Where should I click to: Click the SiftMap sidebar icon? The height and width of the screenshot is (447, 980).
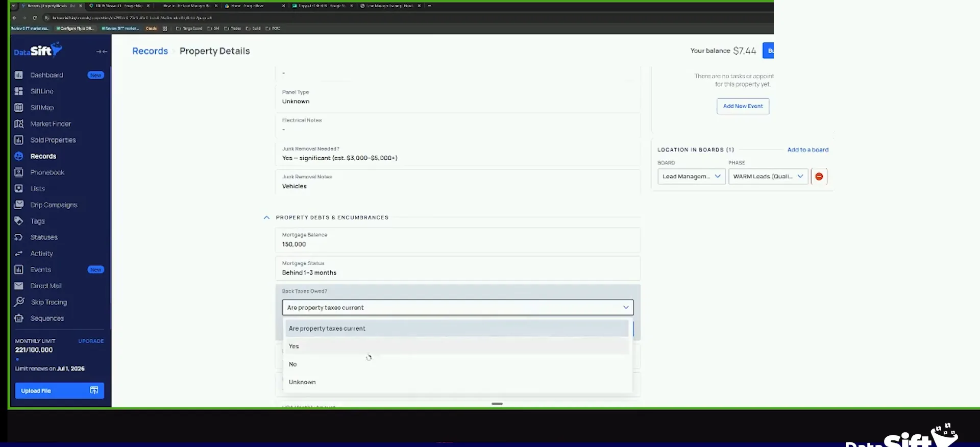click(19, 108)
